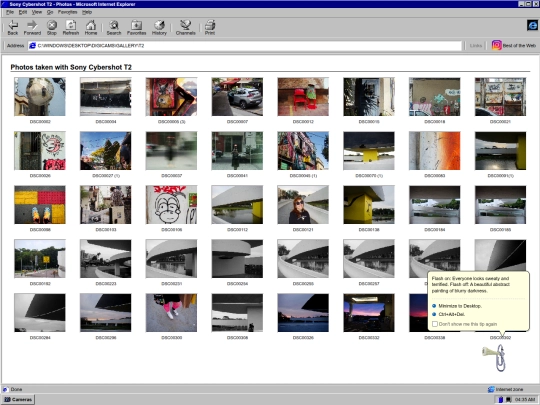Screen dimensions: 540x405
Task: Click the page icon in Address bar
Action: coord(32,45)
